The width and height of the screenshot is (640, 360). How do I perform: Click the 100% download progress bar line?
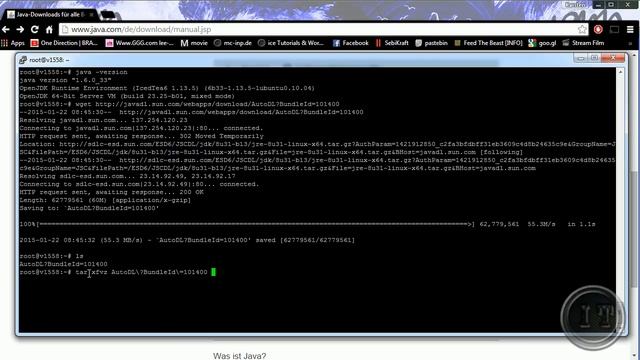307,224
